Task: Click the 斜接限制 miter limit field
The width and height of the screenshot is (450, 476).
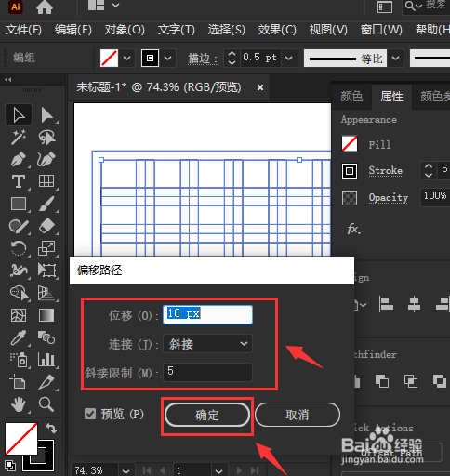Action: (x=207, y=372)
